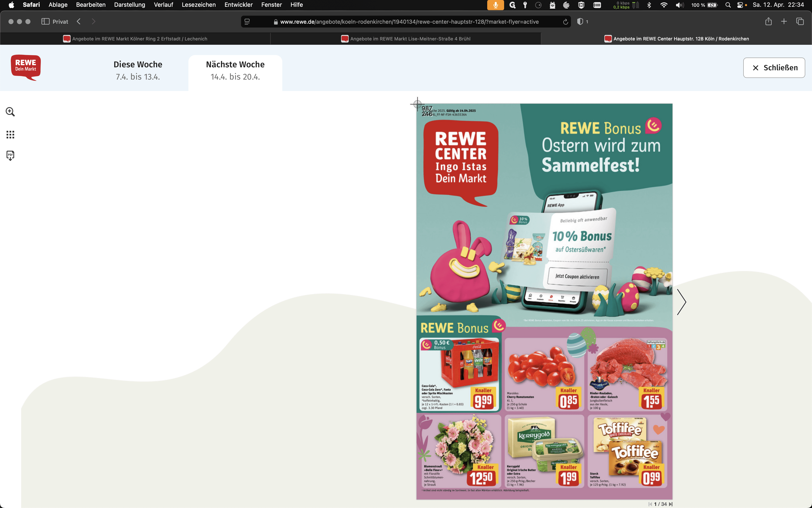Screen dimensions: 812x508
Task: Click the REWE Dein Markt logo
Action: (x=26, y=68)
